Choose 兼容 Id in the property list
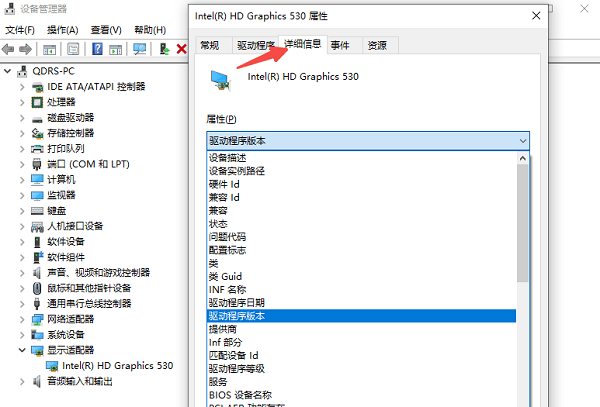The image size is (600, 407). (x=361, y=197)
